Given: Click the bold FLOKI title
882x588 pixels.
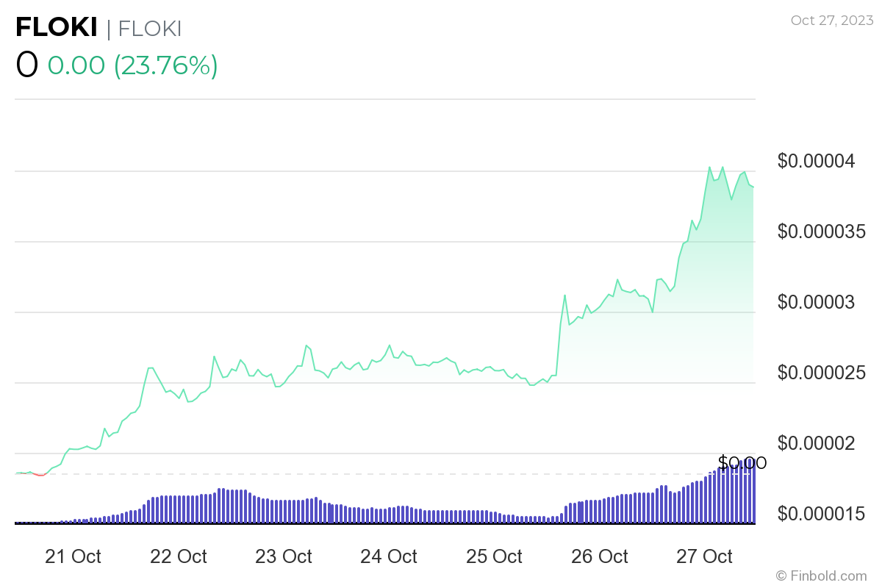Looking at the screenshot, I should click(x=57, y=28).
